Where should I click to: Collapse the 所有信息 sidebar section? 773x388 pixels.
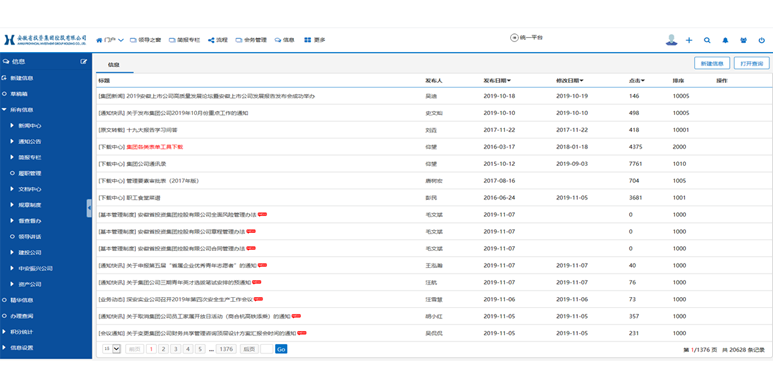point(4,110)
